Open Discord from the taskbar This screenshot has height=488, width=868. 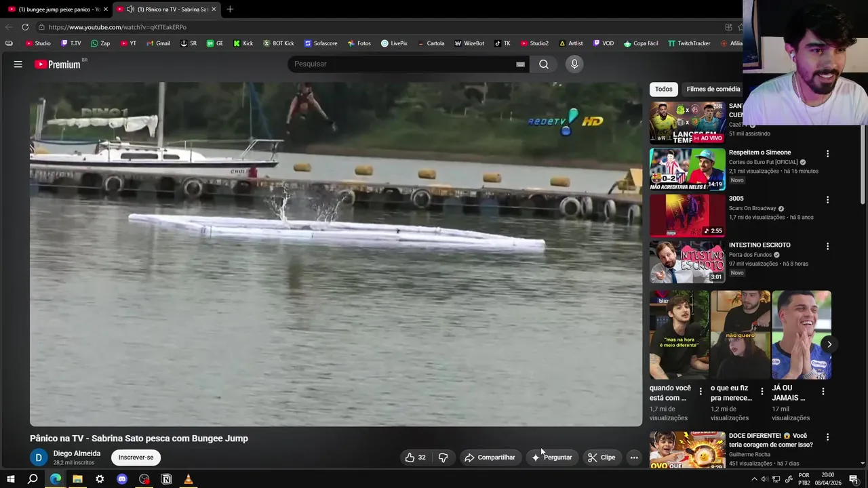coord(122,479)
